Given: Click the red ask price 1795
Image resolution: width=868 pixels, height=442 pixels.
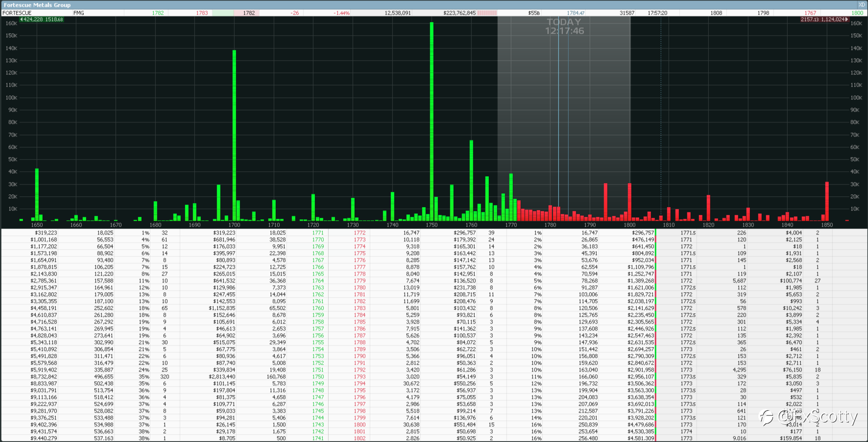Looking at the screenshot, I should 360,391.
